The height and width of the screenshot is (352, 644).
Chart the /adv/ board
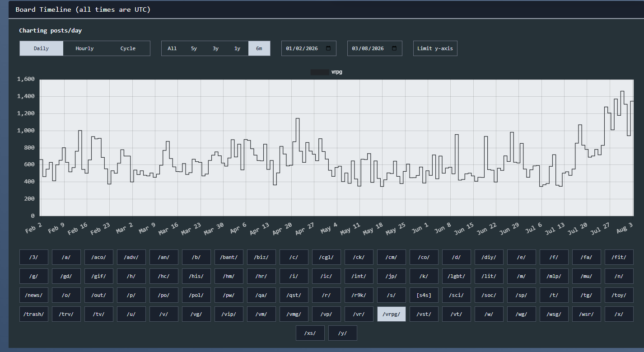131,257
